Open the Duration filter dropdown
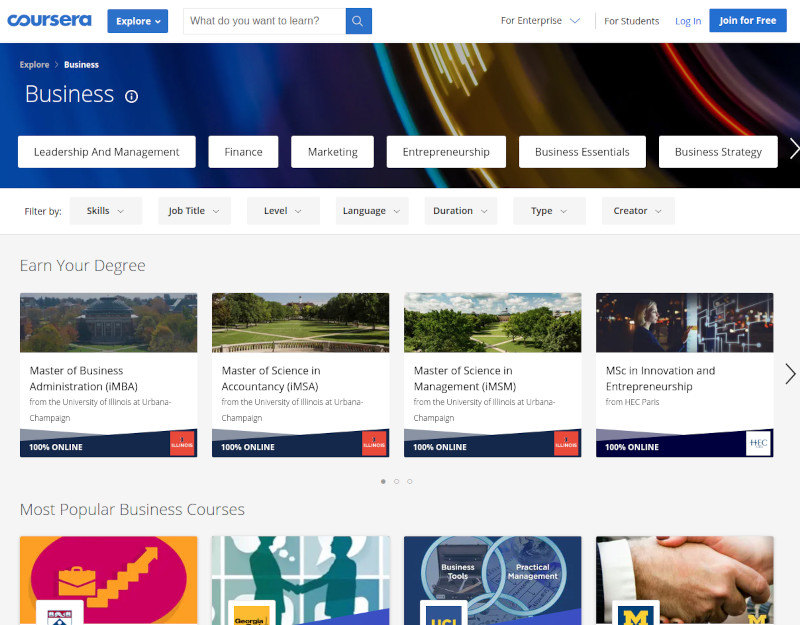 [x=460, y=211]
